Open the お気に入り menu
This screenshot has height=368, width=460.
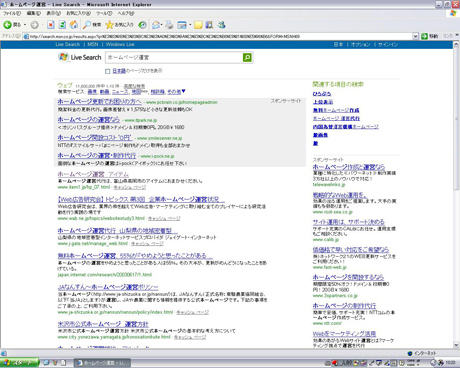(x=78, y=13)
